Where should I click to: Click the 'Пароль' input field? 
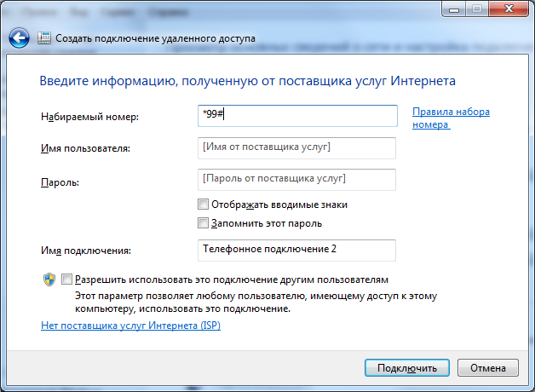[296, 180]
